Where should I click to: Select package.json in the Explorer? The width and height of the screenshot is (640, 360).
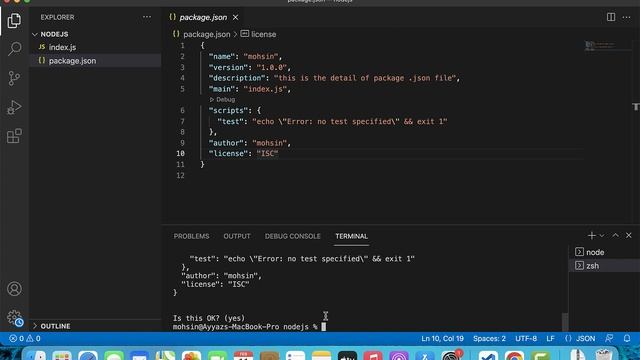point(96,61)
